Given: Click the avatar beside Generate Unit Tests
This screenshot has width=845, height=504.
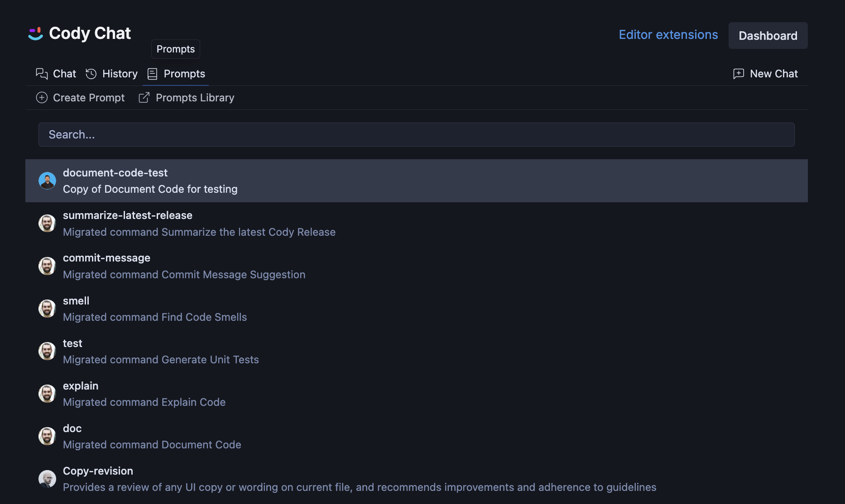Looking at the screenshot, I should [x=47, y=351].
